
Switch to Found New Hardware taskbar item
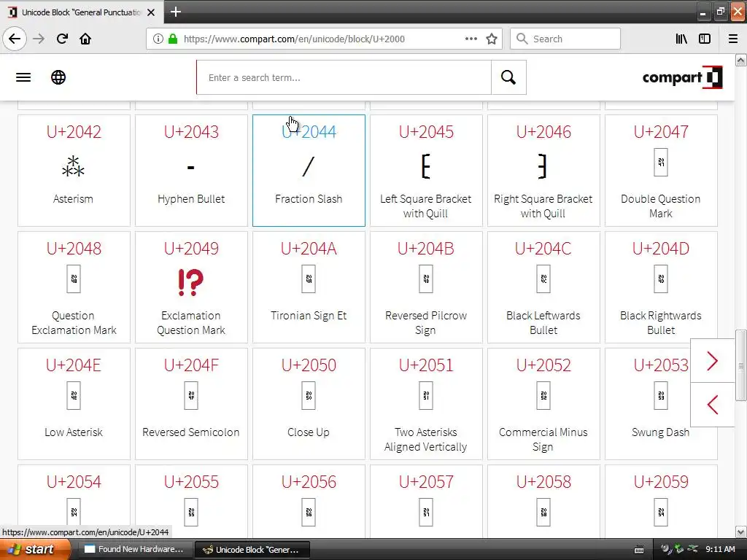click(x=134, y=549)
